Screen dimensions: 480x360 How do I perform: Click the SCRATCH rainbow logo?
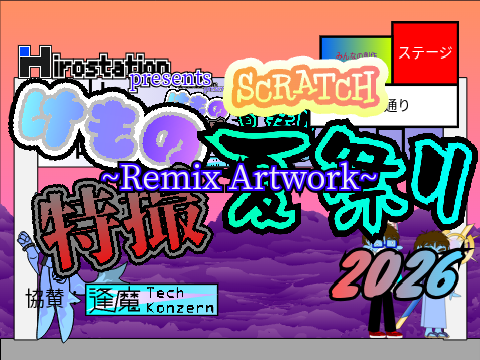pyautogui.click(x=305, y=88)
